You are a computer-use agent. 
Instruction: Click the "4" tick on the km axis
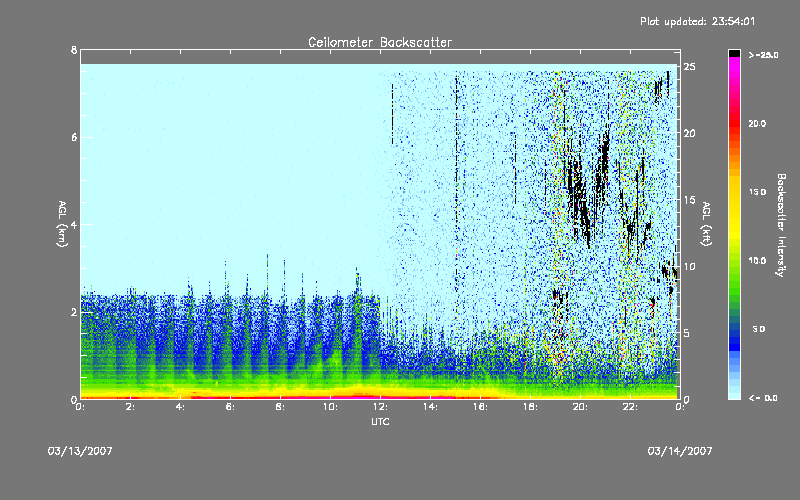74,224
